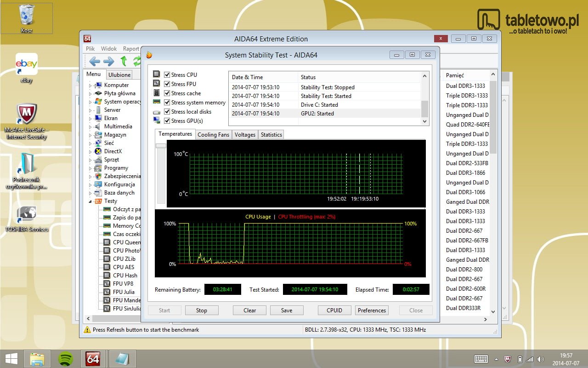Viewport: 588px width, 368px height.
Task: Expand the DirectX tree node
Action: (90, 151)
